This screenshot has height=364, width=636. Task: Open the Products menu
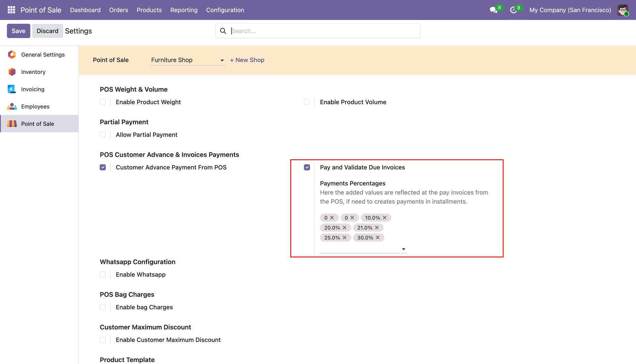pos(149,10)
